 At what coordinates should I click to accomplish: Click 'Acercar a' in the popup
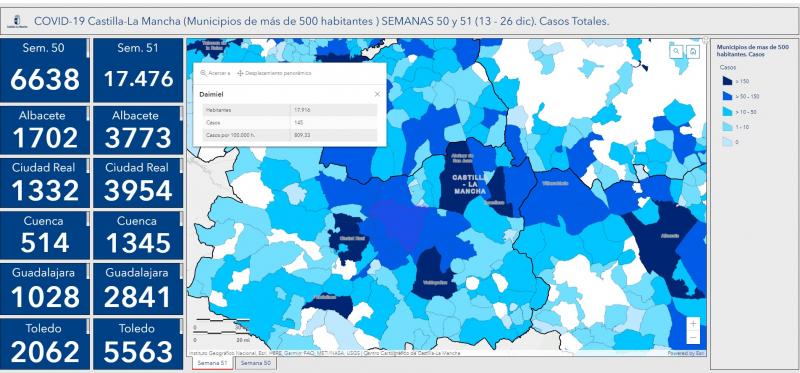coord(215,73)
